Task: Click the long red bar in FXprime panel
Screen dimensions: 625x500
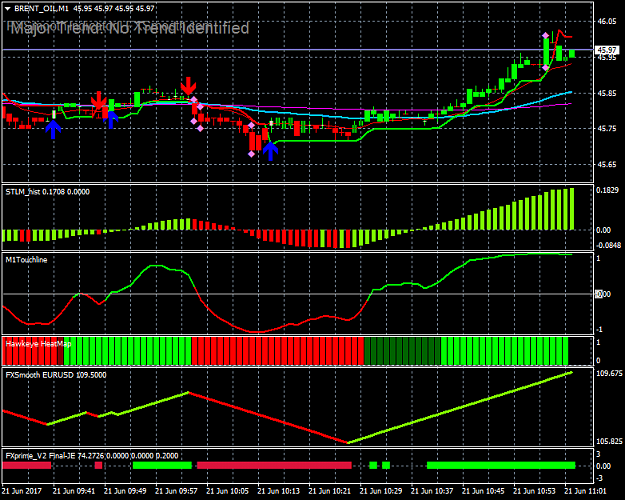Action: [x=274, y=465]
